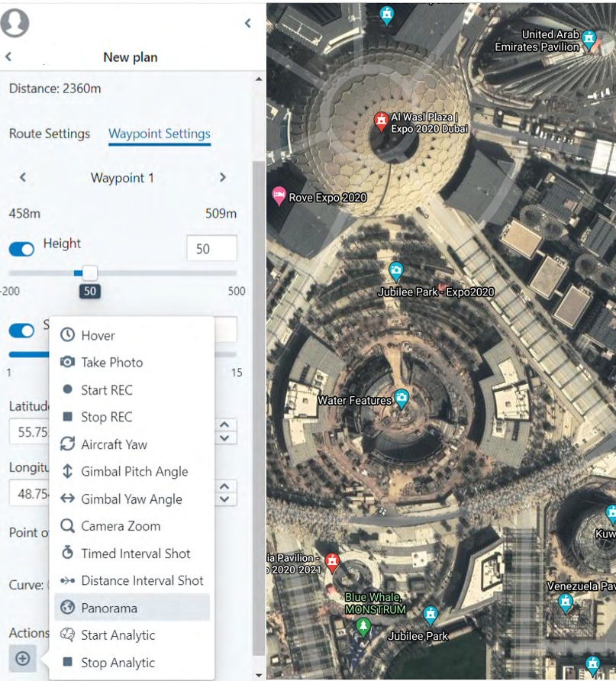Click the Rove Expo 2020 hotel marker

click(279, 196)
